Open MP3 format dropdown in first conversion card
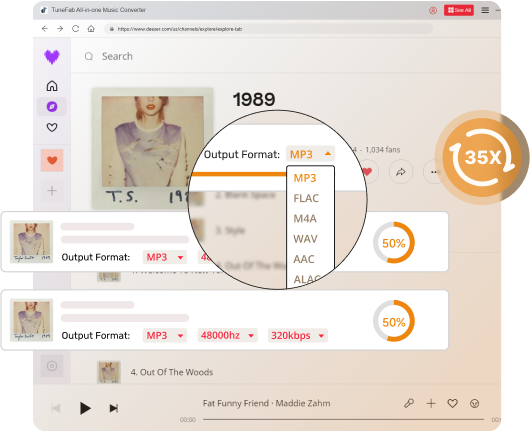The width and height of the screenshot is (530, 435). tap(165, 257)
